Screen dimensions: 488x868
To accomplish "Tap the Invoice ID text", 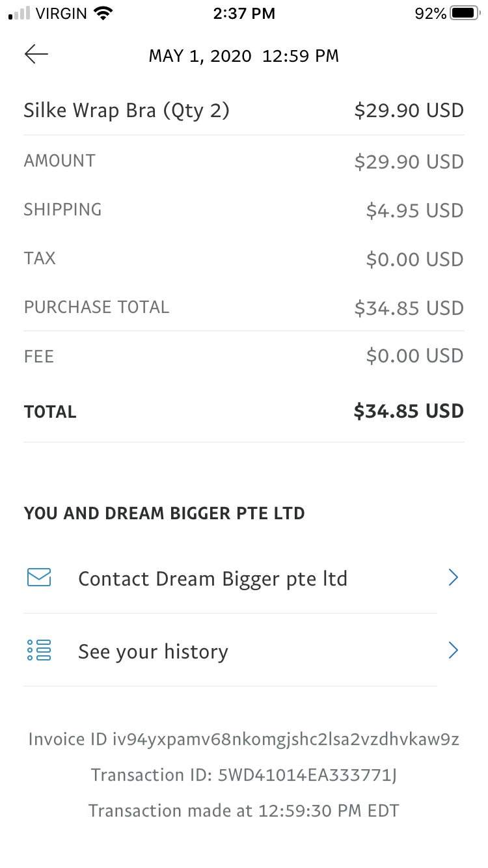I will coord(244,739).
